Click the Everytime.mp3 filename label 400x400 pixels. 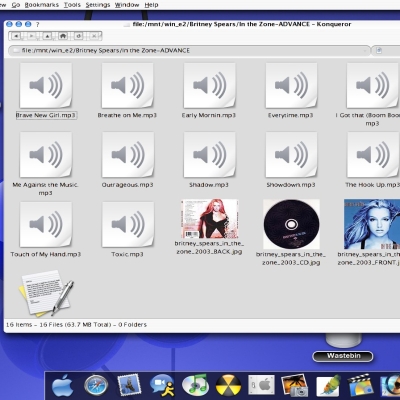click(291, 115)
